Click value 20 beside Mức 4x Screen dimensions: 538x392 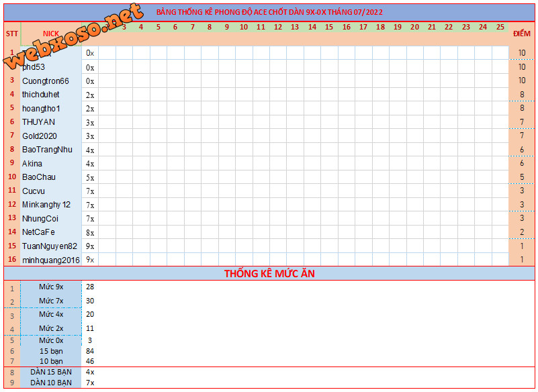tap(90, 314)
